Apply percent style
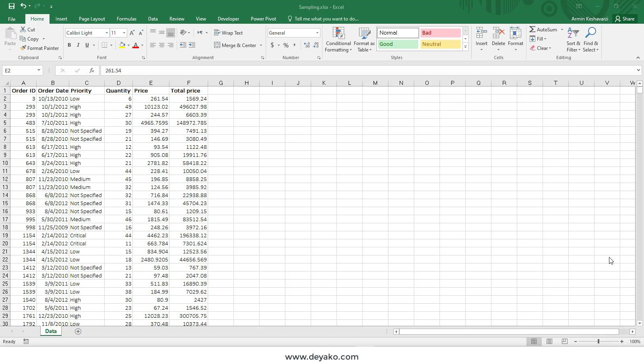Viewport: 644px width, 362px height. tap(286, 45)
